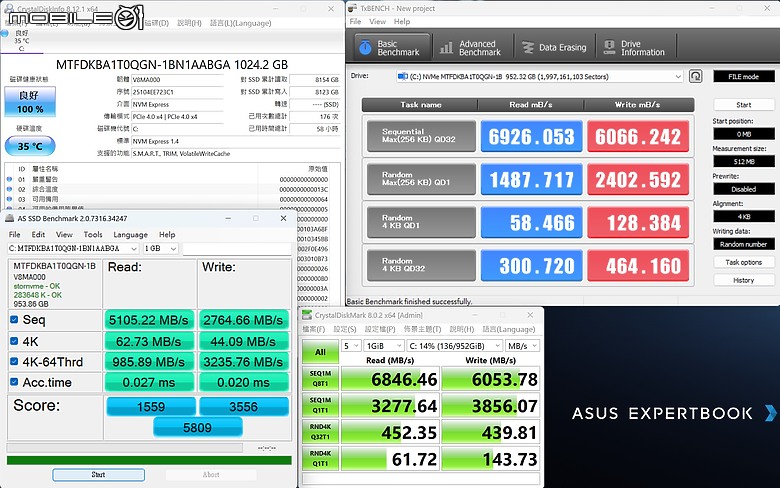Click FILE mode button in TxBENCH
The width and height of the screenshot is (780, 488).
pyautogui.click(x=744, y=77)
